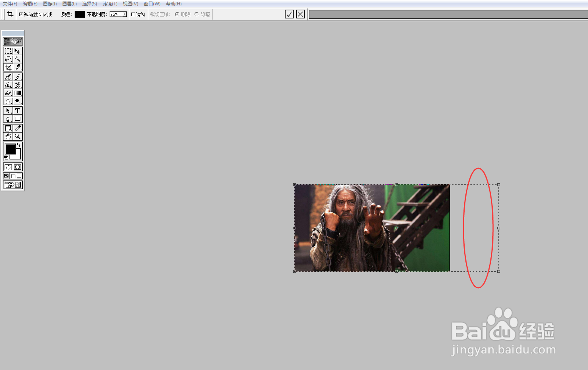588x370 pixels.
Task: Select the Blur tool
Action: 8,101
